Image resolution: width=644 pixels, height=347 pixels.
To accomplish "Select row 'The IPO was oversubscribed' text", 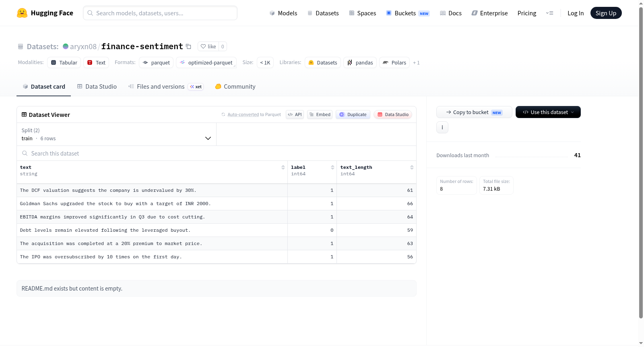I will [x=101, y=257].
